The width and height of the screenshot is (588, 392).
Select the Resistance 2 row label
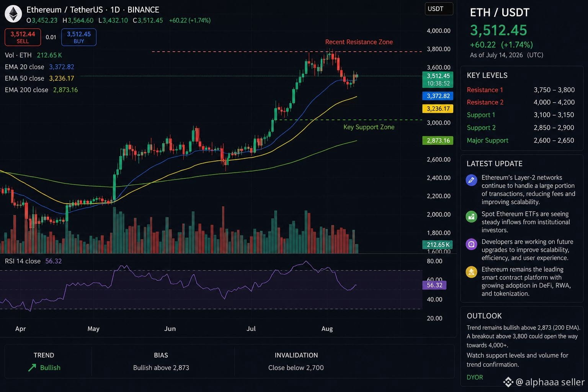[x=485, y=103]
